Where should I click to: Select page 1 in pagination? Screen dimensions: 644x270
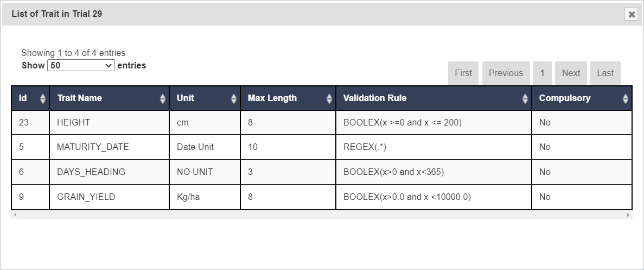tap(542, 73)
